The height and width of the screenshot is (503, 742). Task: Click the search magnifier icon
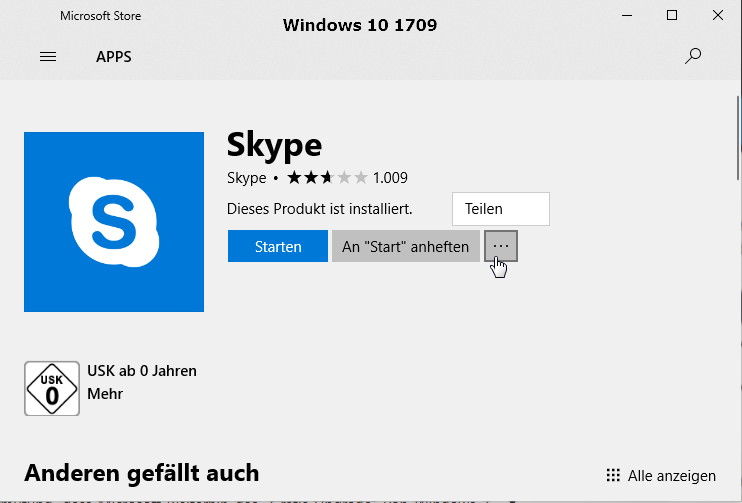(693, 57)
